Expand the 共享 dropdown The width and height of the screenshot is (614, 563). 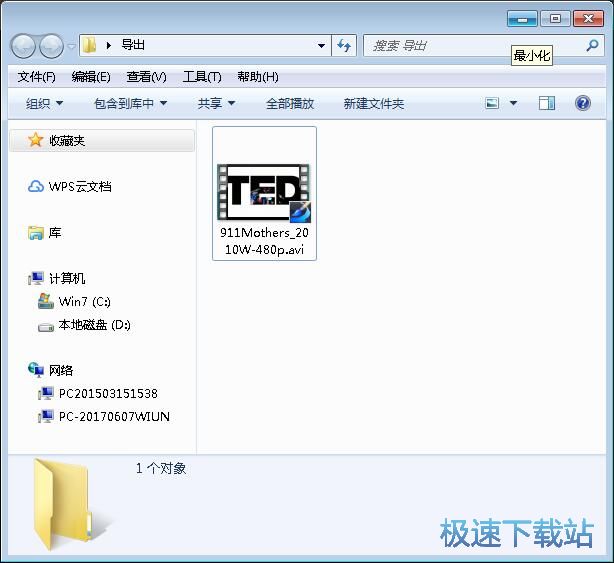[216, 104]
